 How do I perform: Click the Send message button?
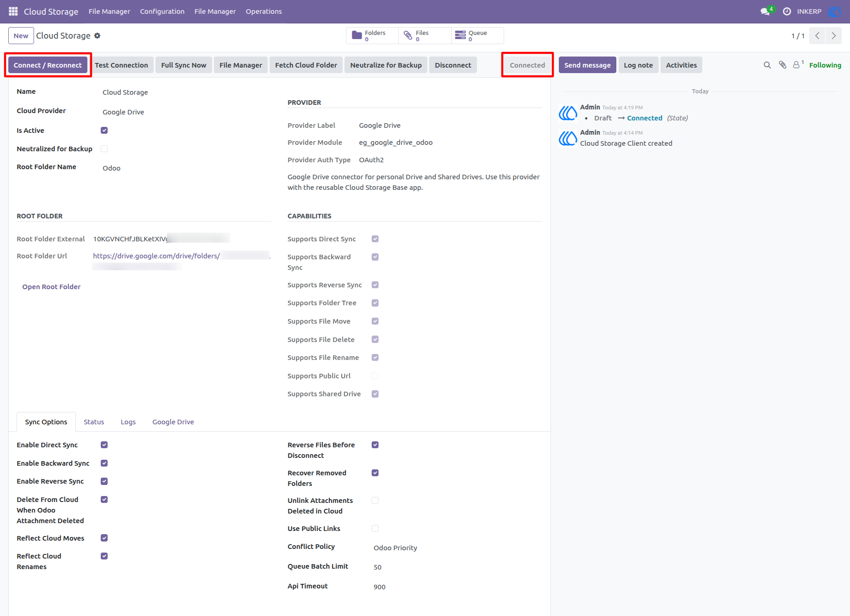pos(587,65)
